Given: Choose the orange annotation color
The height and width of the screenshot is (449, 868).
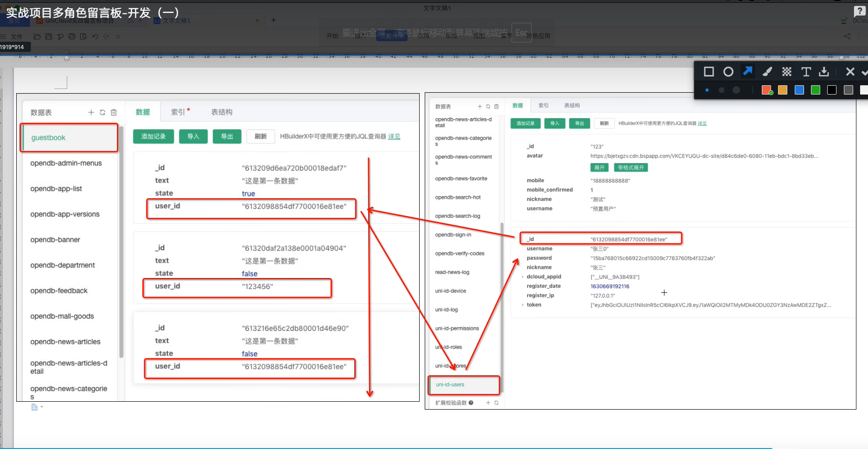Looking at the screenshot, I should point(783,90).
